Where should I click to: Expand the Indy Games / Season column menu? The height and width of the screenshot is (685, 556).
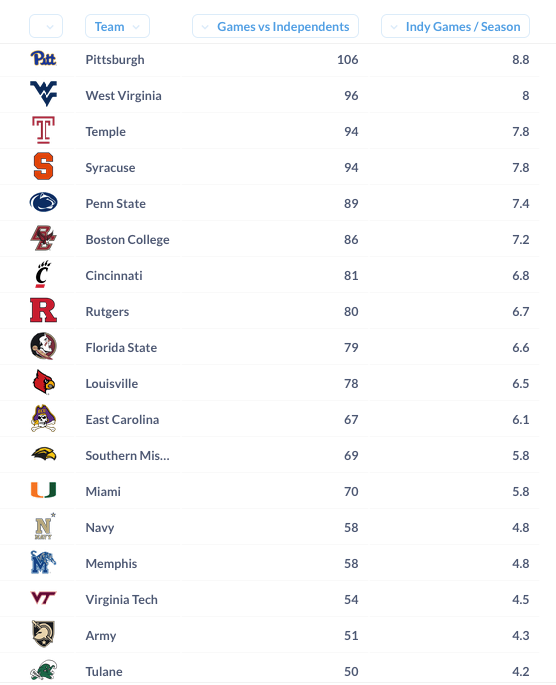(x=455, y=27)
